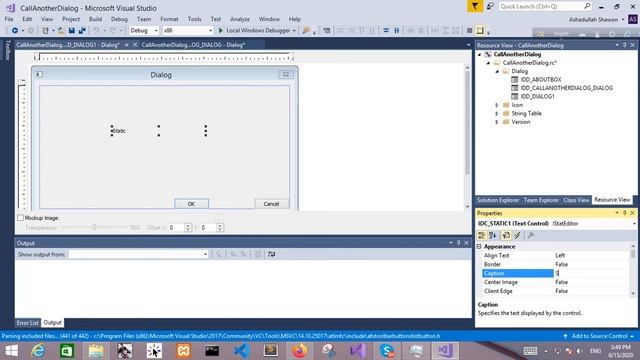Switch to the CallAnotherDialog...OG_DIALOG tab

193,45
